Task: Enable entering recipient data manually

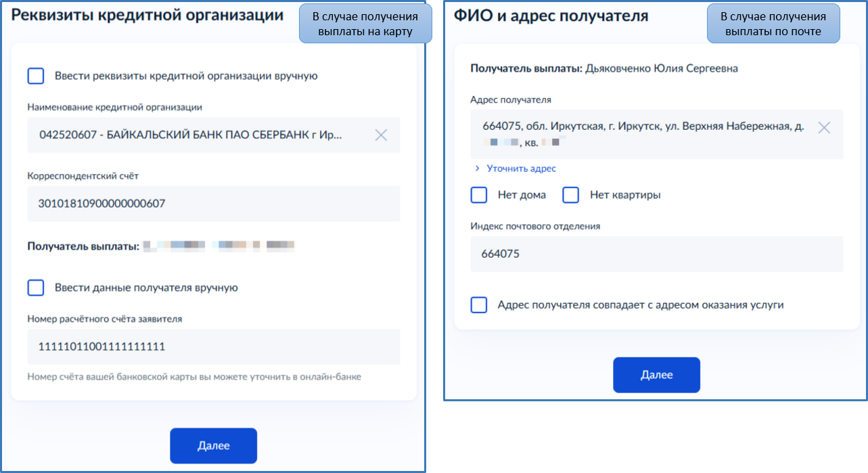Action: 36,288
